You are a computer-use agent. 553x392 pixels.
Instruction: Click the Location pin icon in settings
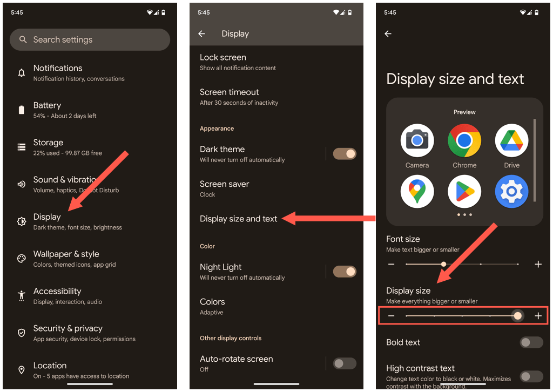click(x=21, y=370)
